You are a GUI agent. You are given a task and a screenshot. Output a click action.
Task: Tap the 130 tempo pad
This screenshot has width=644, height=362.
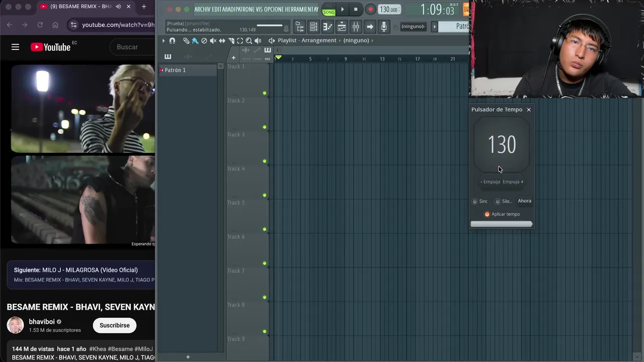click(502, 145)
